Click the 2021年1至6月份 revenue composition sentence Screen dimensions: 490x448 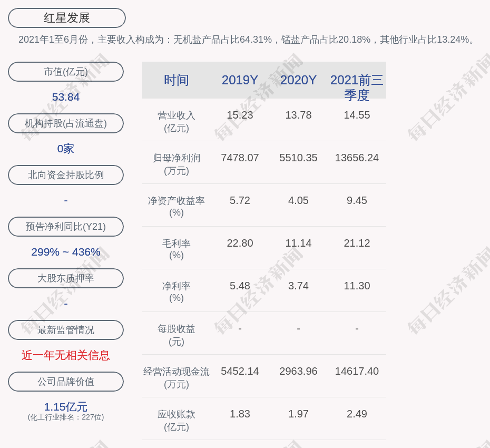(x=247, y=40)
